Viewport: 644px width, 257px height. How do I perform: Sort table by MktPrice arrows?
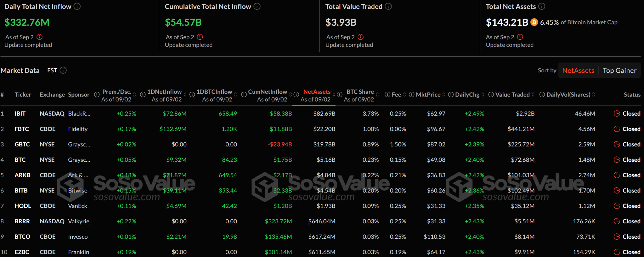point(444,95)
